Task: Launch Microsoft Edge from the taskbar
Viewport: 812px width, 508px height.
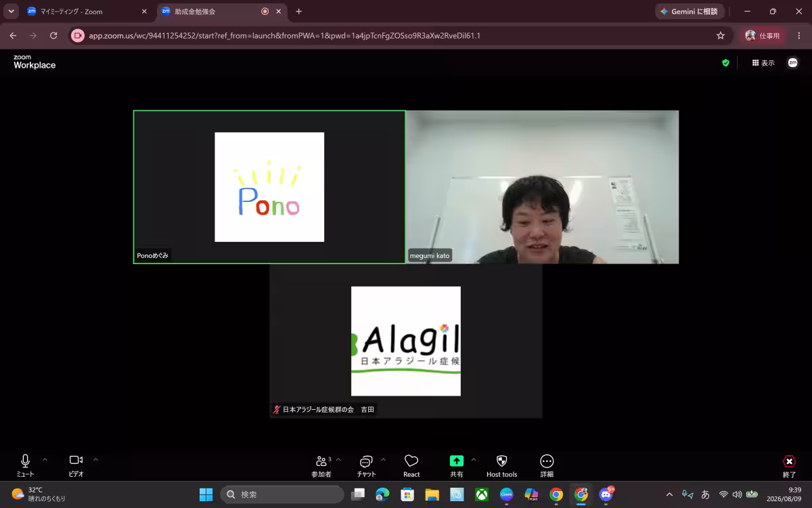Action: pyautogui.click(x=382, y=494)
